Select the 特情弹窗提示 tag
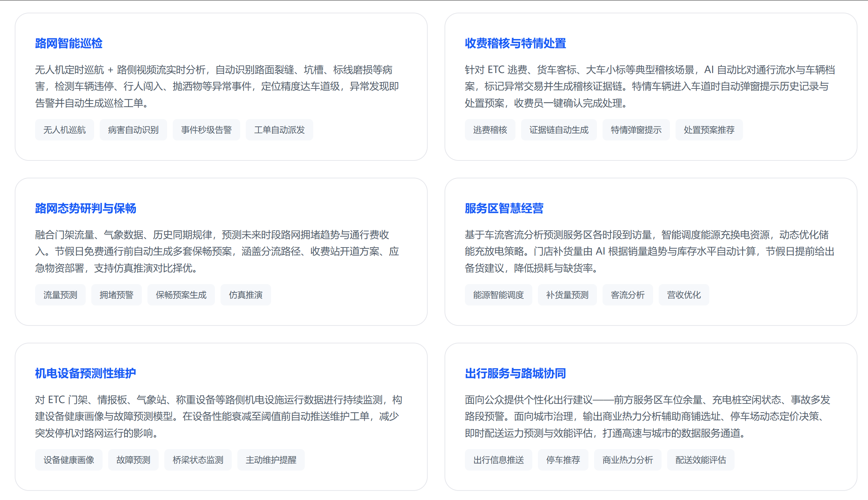Image resolution: width=868 pixels, height=500 pixels. point(636,130)
